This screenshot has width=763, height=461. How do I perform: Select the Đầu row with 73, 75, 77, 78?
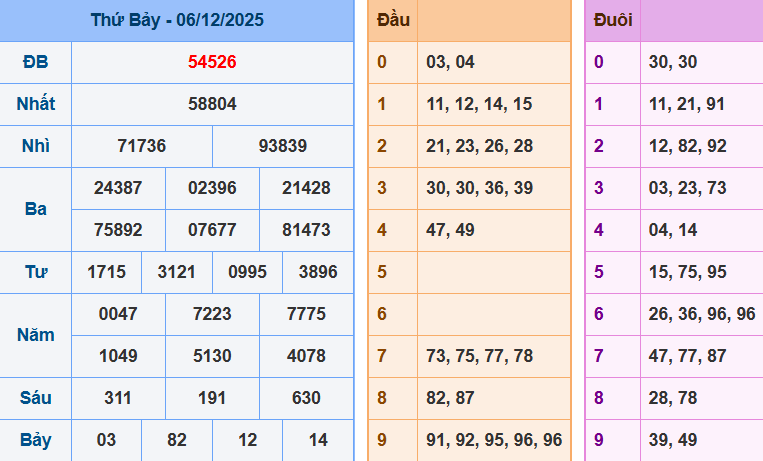(479, 356)
